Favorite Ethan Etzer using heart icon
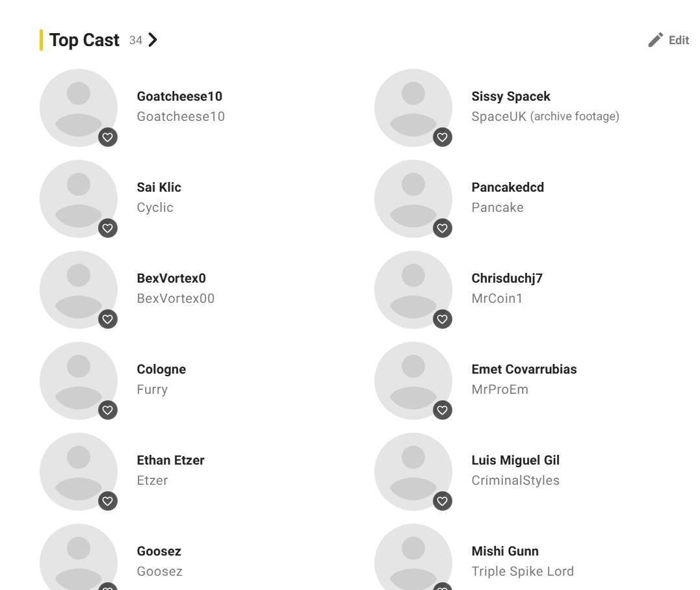The width and height of the screenshot is (700, 590). [108, 501]
